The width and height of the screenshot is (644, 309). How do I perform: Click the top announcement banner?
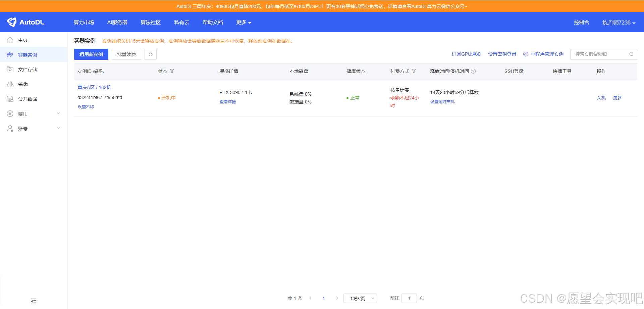click(x=322, y=6)
